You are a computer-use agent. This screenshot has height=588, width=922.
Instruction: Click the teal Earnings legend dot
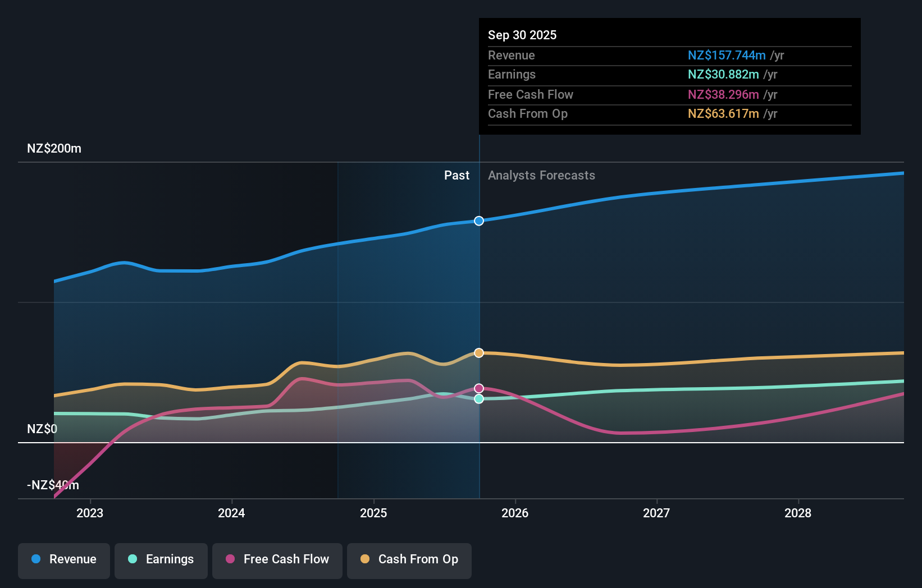click(x=132, y=559)
